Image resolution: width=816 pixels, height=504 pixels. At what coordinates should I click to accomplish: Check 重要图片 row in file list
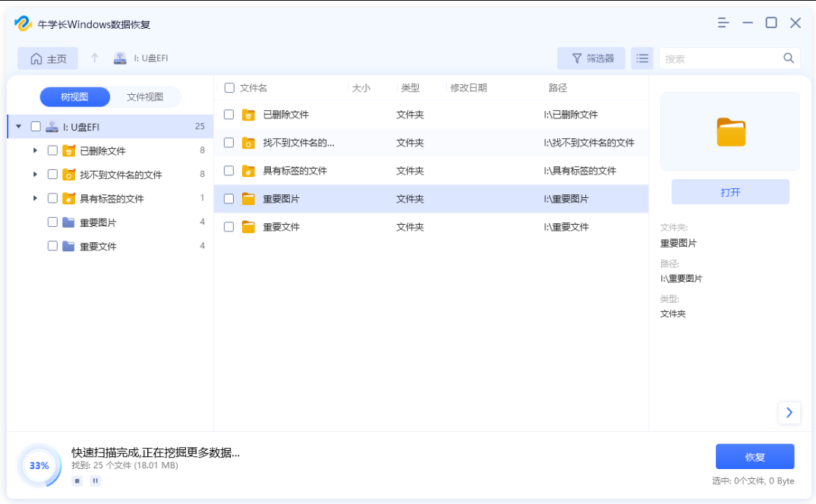pyautogui.click(x=229, y=199)
